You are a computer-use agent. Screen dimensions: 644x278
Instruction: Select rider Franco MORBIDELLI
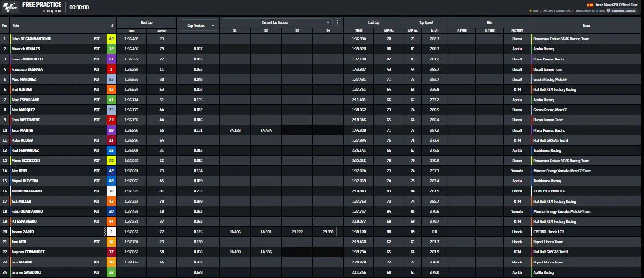click(27, 59)
